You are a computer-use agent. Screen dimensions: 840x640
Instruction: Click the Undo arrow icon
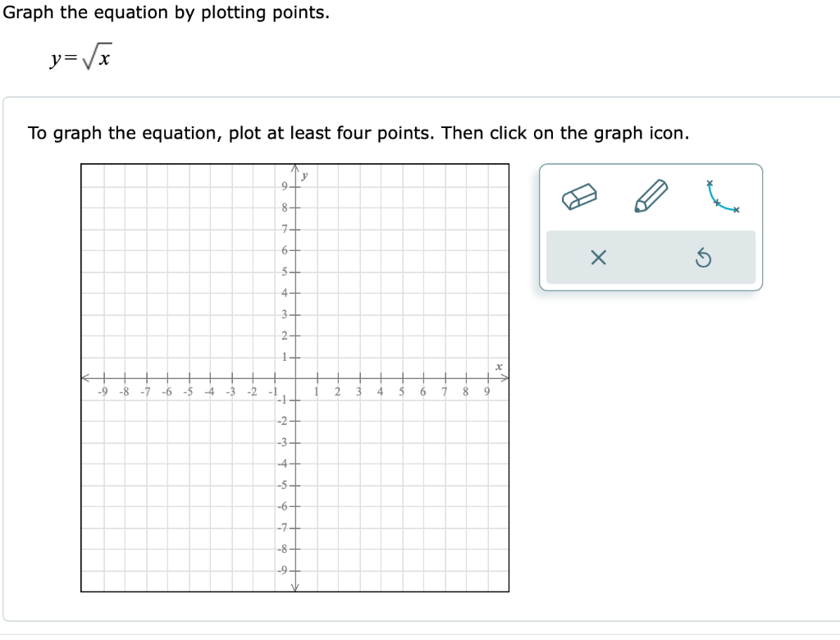[x=704, y=258]
